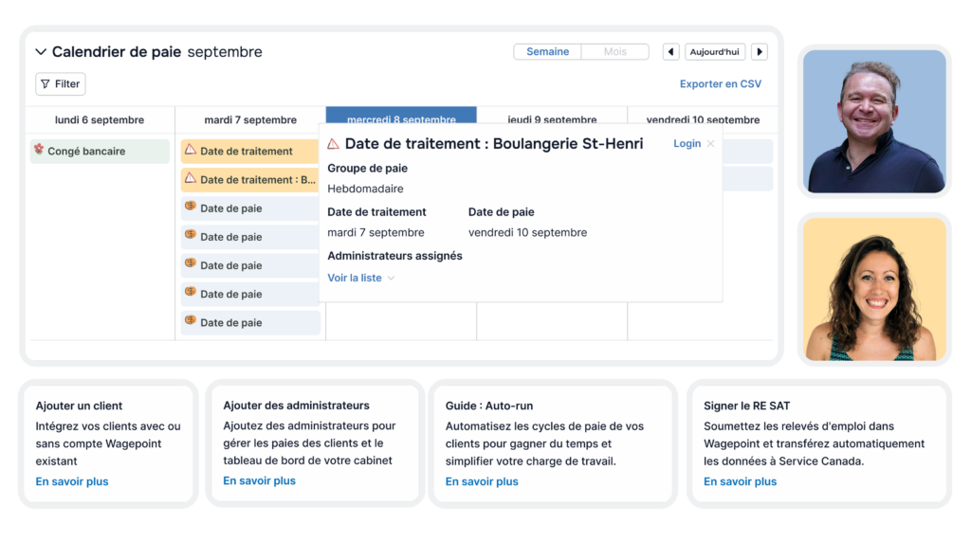This screenshot has width=971, height=560.
Task: Select the jeudi 9 septembre column header
Action: coord(552,116)
